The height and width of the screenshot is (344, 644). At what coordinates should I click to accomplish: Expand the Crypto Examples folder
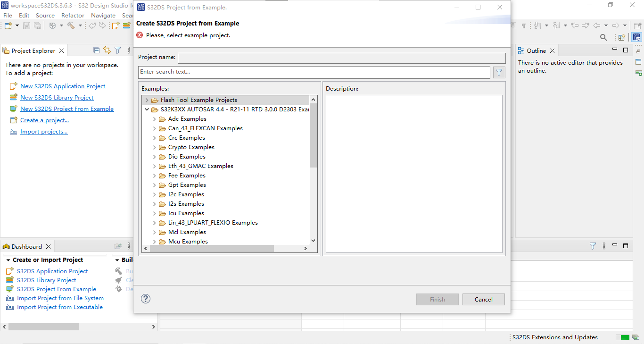pos(155,147)
